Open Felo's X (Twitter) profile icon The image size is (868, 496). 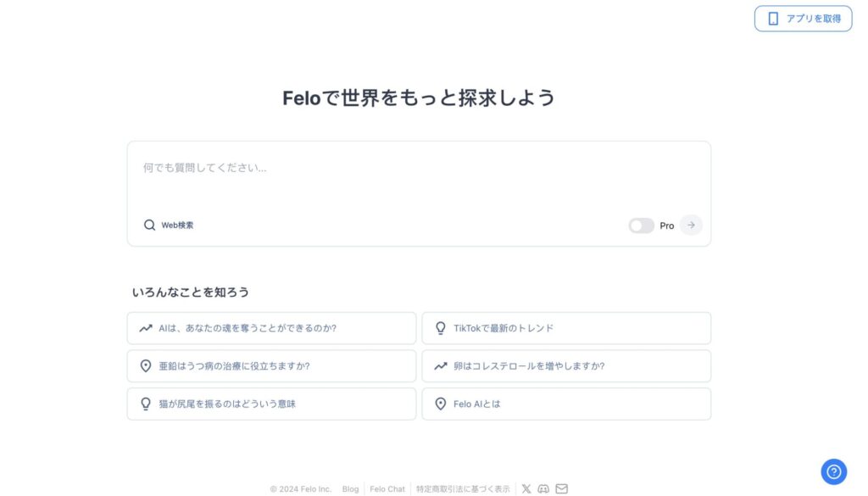[526, 488]
